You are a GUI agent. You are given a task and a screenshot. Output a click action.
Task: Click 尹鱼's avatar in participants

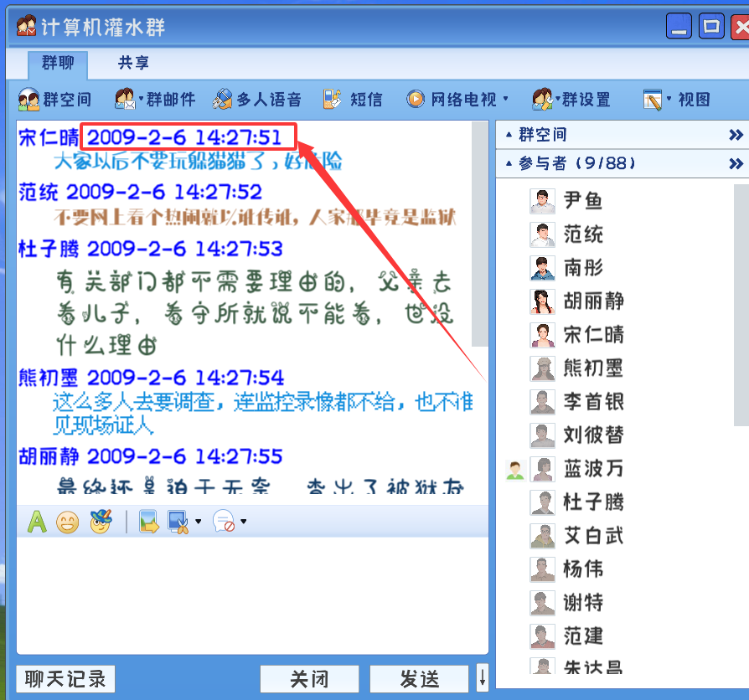click(543, 201)
